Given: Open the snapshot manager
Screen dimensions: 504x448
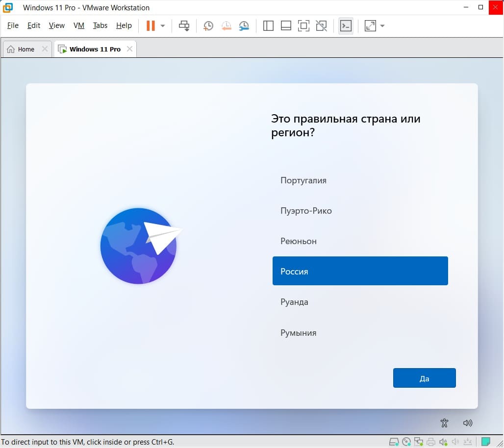Looking at the screenshot, I should coord(244,25).
